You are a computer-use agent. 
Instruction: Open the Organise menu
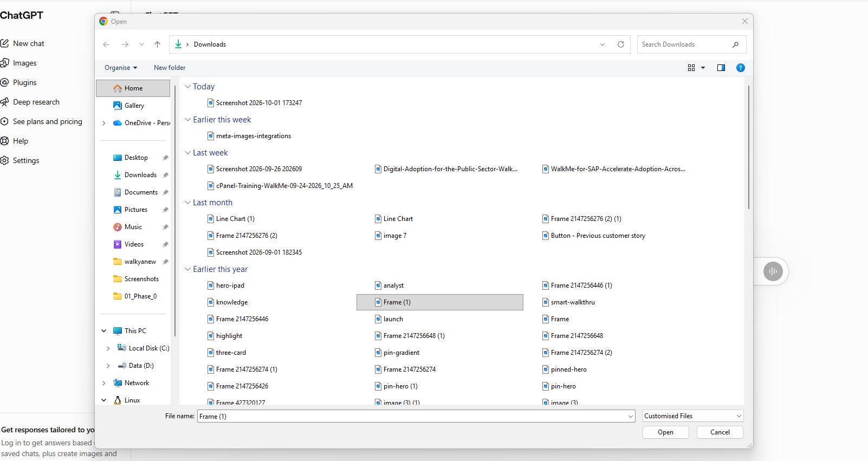click(121, 68)
